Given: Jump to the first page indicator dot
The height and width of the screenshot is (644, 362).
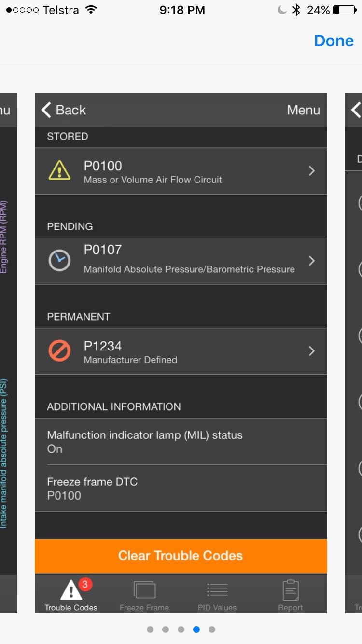Looking at the screenshot, I should 150,630.
